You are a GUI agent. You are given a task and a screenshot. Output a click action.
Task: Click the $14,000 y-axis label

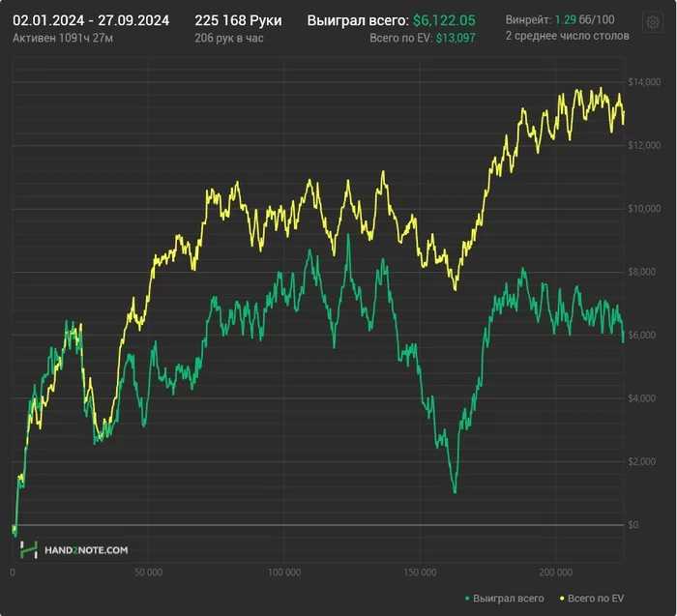click(x=644, y=82)
